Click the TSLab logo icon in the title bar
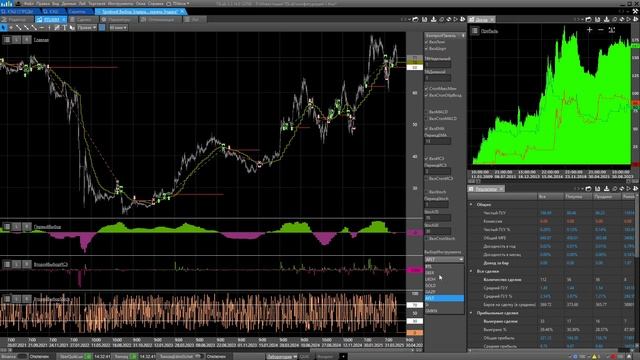Image resolution: width=640 pixels, height=360 pixels. click(x=6, y=3)
